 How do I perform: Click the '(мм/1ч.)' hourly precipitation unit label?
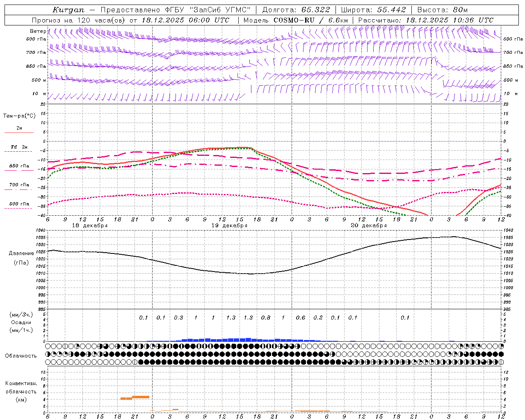click(21, 330)
